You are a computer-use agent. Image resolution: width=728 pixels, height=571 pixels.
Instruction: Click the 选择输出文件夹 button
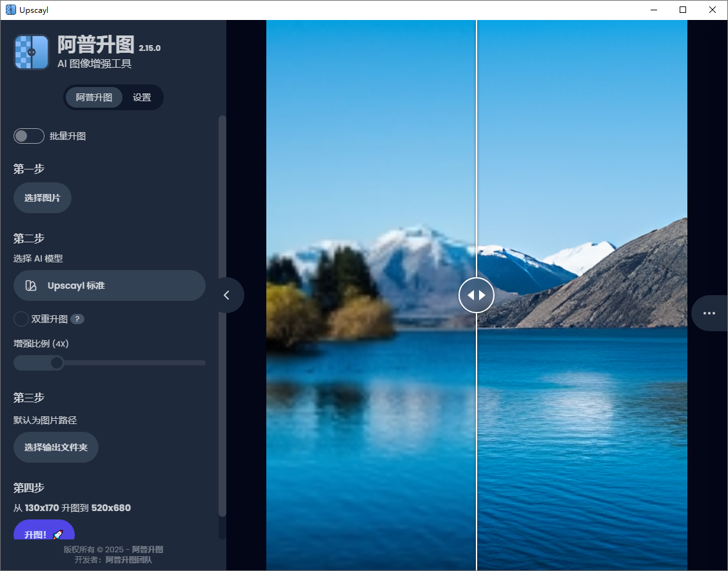point(55,448)
